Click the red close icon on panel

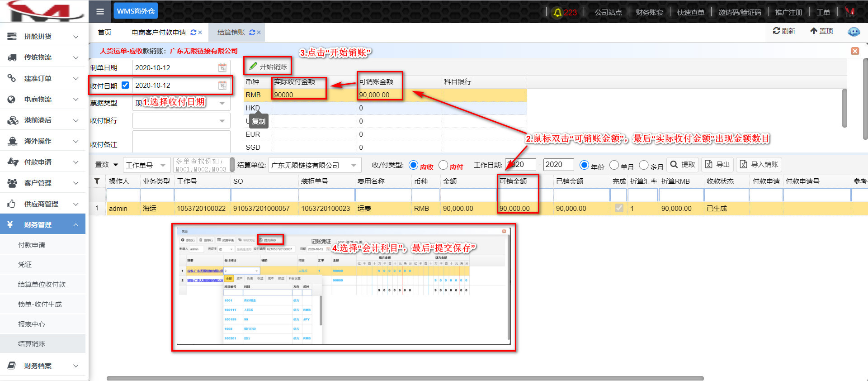tap(855, 51)
